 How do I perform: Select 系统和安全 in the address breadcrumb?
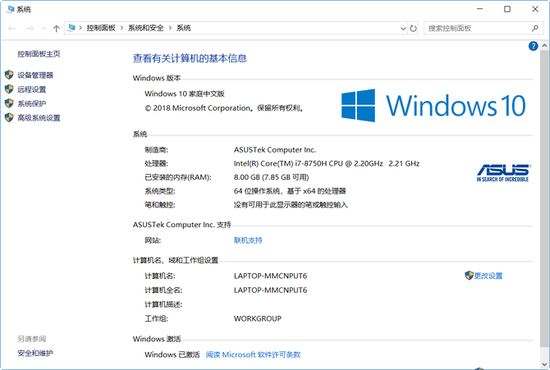pyautogui.click(x=146, y=28)
